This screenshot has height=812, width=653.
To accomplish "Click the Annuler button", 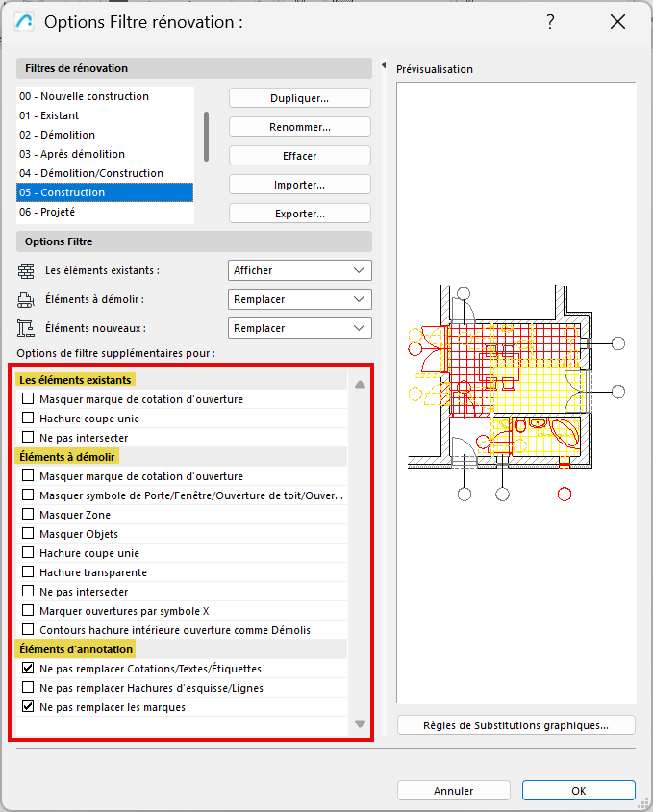I will pos(454,790).
